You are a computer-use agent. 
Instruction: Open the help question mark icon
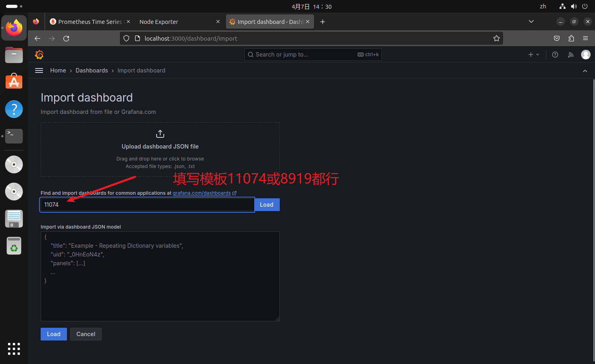click(555, 55)
